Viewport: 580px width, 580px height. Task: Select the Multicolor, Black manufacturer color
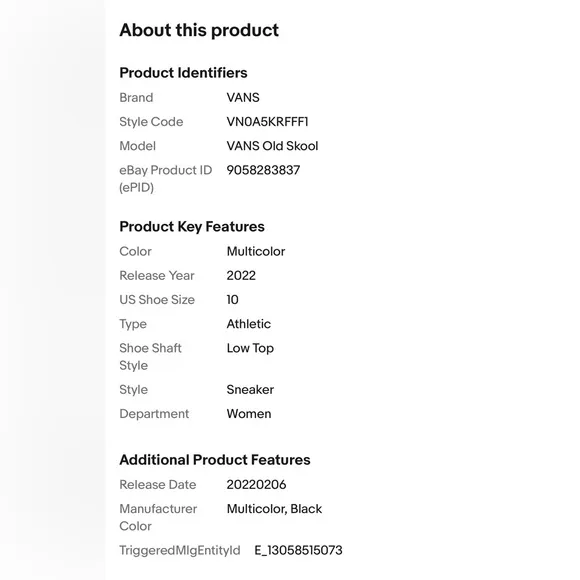(x=274, y=509)
